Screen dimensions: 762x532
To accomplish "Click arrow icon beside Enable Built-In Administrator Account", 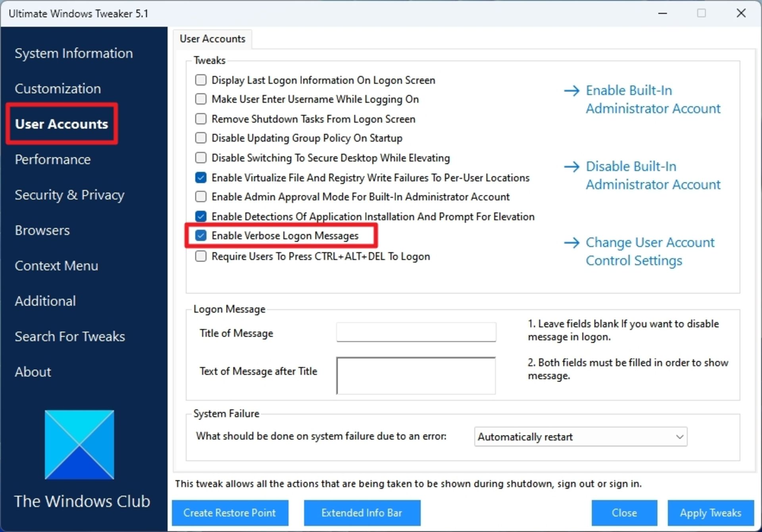I will point(571,90).
